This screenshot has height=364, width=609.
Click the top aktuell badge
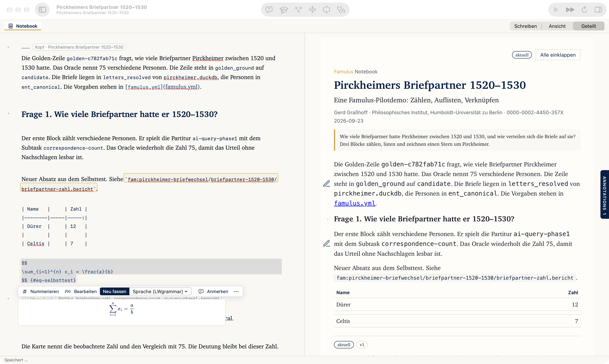pyautogui.click(x=522, y=55)
